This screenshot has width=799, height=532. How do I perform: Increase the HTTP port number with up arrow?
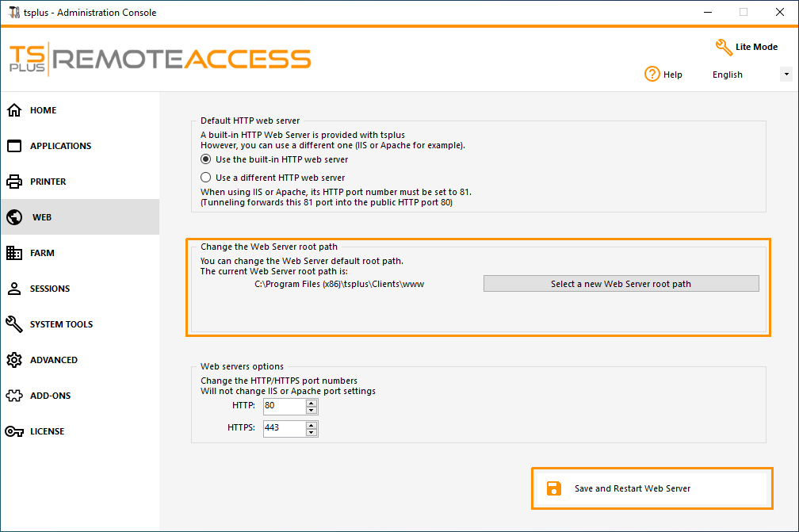(312, 402)
